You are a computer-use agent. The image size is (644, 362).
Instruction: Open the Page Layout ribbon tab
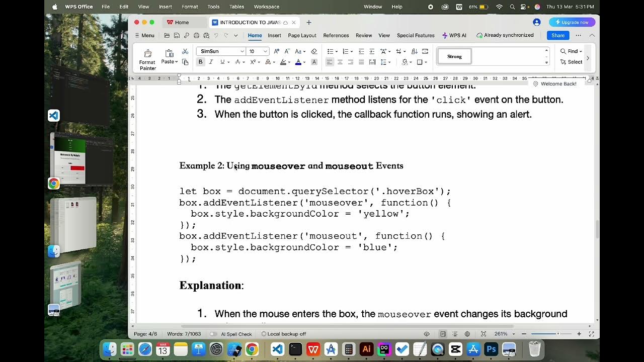pos(302,36)
